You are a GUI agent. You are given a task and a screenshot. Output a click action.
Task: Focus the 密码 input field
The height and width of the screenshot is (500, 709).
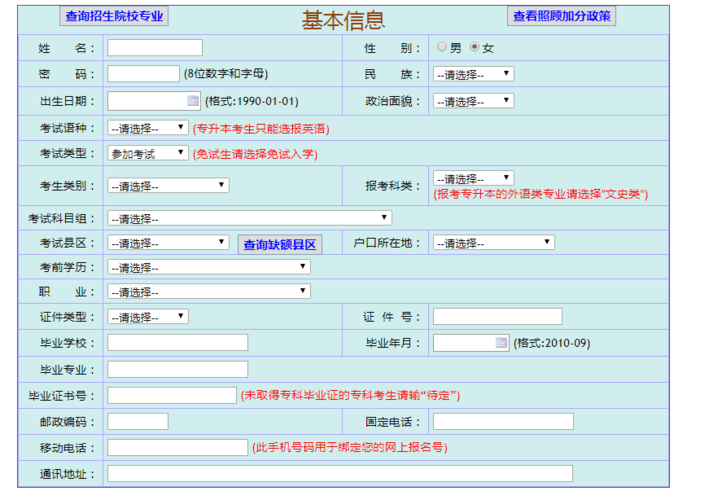pyautogui.click(x=143, y=74)
